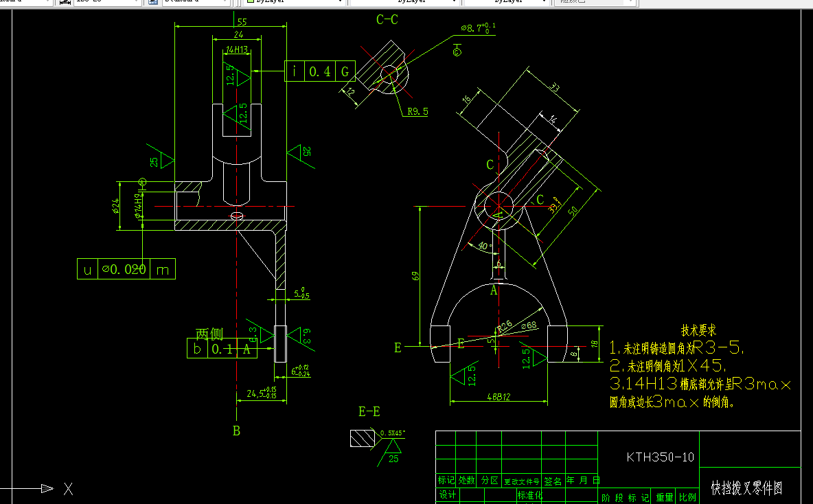This screenshot has height=504, width=813.
Task: Select the B axis label at centerline bottom
Action: [x=236, y=431]
